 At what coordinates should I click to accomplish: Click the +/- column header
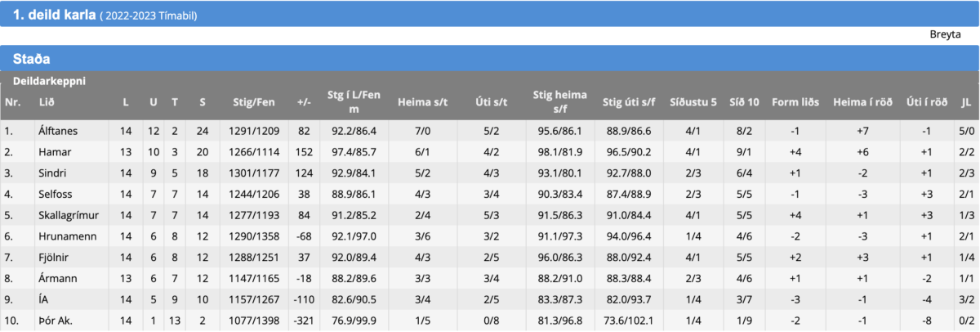pos(304,102)
